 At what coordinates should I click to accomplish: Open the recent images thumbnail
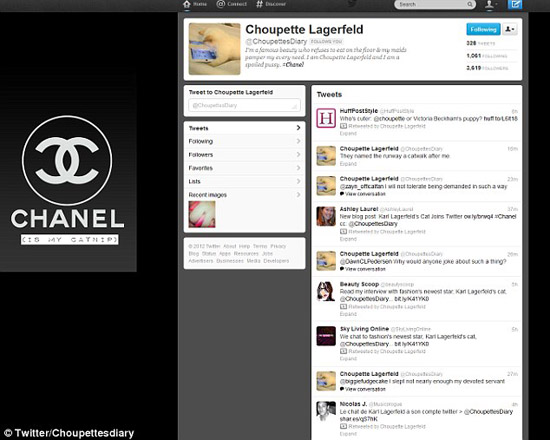202,214
